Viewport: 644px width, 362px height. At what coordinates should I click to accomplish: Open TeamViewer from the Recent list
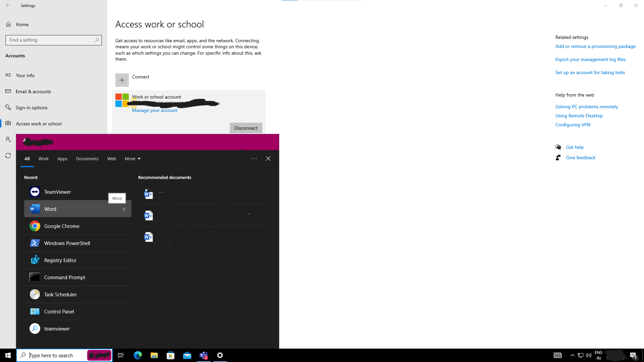(x=77, y=192)
